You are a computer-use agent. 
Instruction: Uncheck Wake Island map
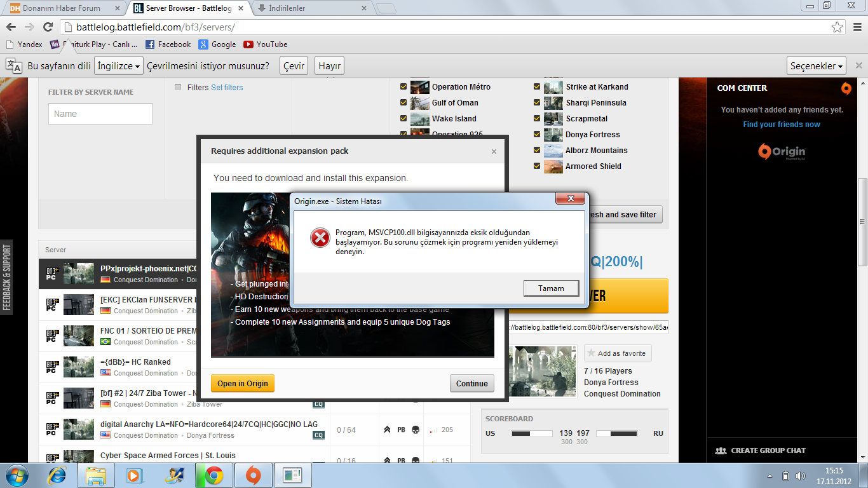click(x=403, y=118)
